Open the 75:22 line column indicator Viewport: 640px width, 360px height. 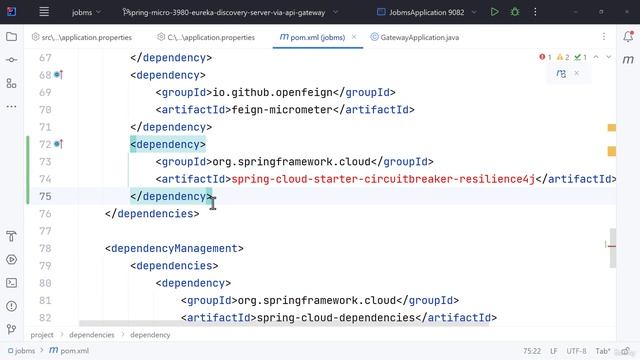tap(532, 351)
